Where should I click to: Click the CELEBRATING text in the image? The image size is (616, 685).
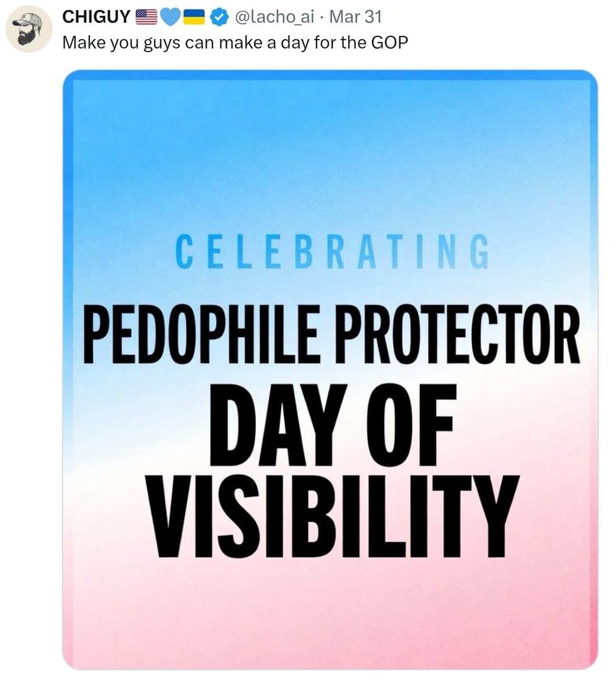(x=331, y=252)
